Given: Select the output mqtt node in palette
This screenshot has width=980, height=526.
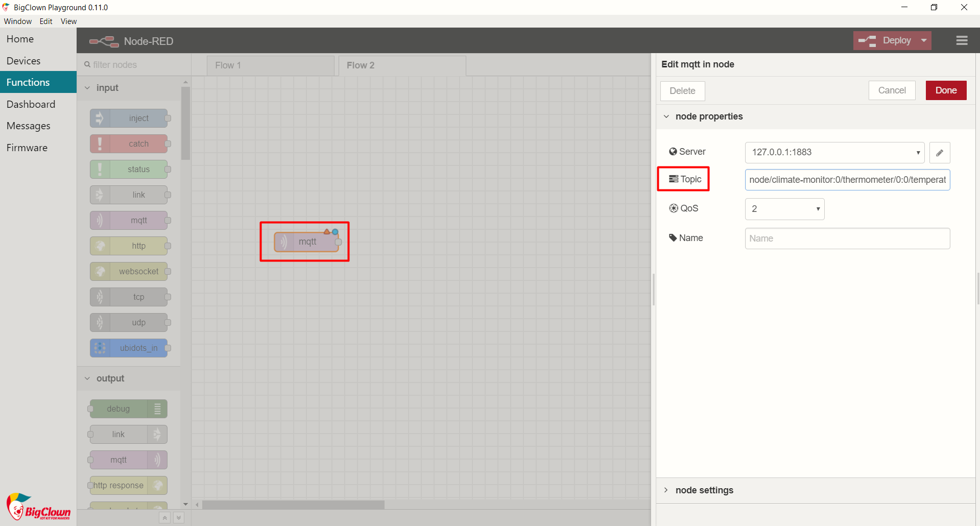Looking at the screenshot, I should (128, 460).
